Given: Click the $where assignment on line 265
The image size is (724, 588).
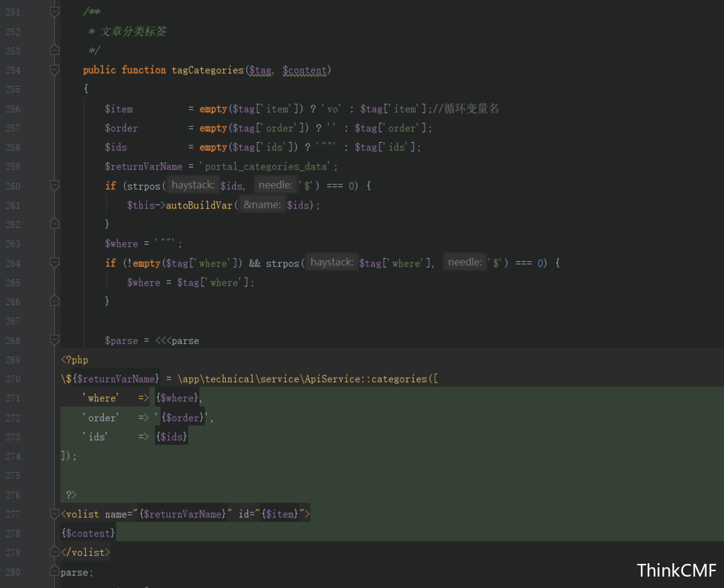Looking at the screenshot, I should pos(143,283).
